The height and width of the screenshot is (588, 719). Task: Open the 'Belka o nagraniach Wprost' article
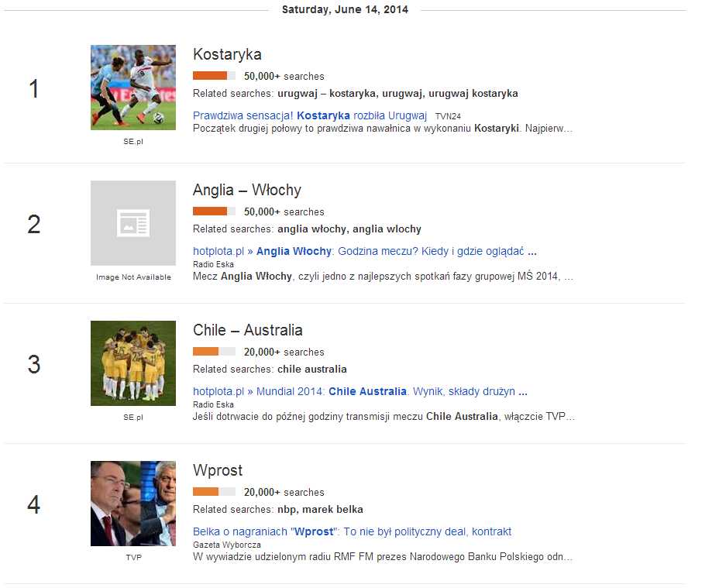pos(352,531)
